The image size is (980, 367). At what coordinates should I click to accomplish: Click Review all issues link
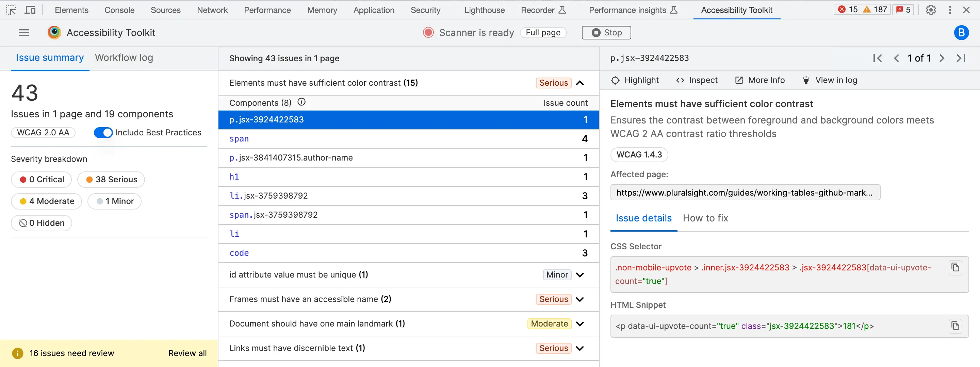pos(187,353)
